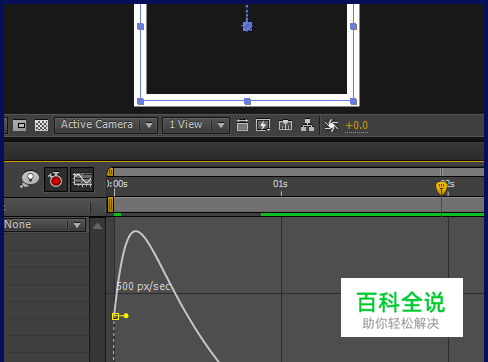
Task: Click the auto-keyframe stopwatch icon
Action: 56,180
